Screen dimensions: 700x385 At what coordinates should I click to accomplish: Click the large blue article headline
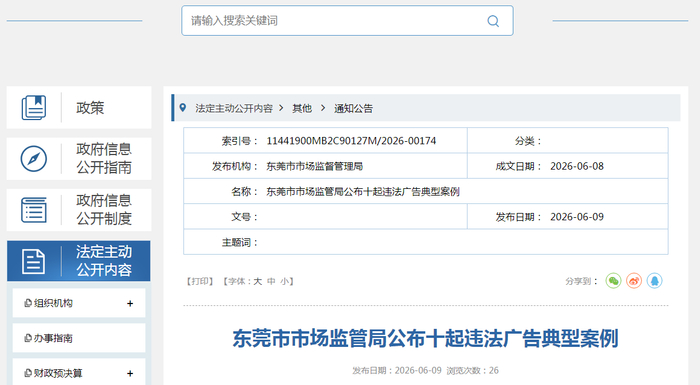[425, 338]
